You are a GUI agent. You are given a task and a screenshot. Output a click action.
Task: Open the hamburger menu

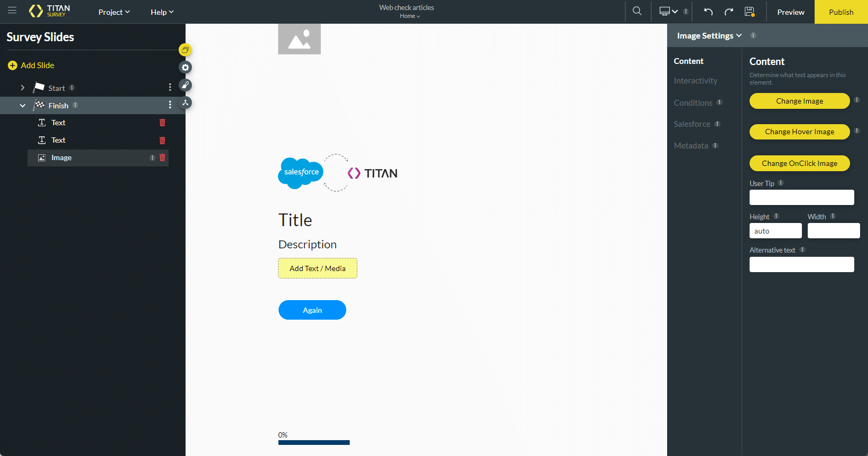[x=12, y=11]
